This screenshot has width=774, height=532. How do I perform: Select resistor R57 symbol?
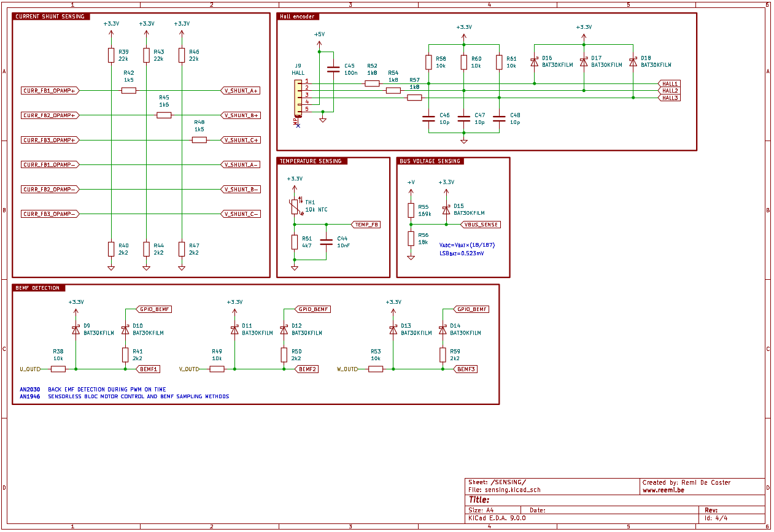(414, 98)
